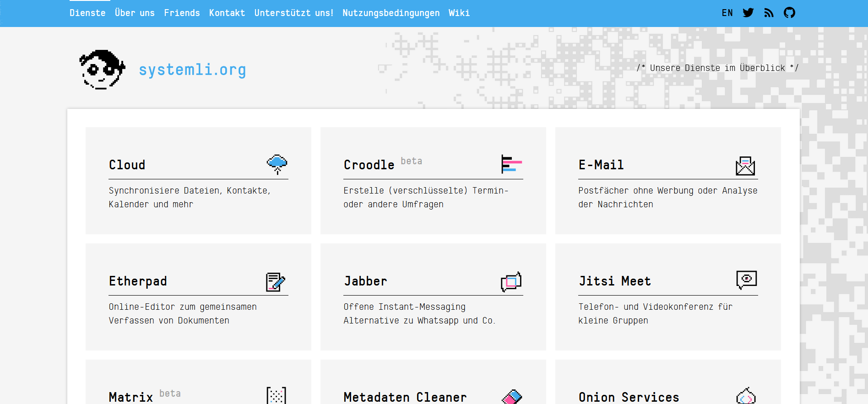The width and height of the screenshot is (868, 404).
Task: Open the E-Mail service heading
Action: click(x=601, y=165)
